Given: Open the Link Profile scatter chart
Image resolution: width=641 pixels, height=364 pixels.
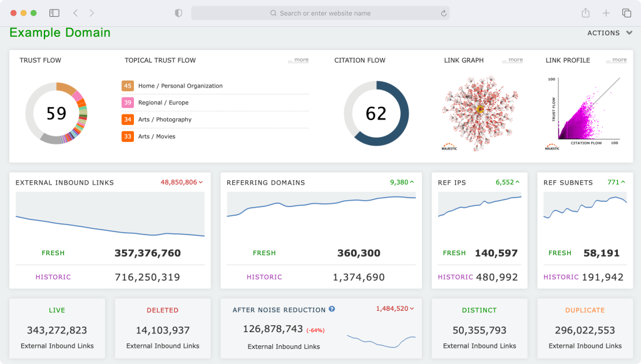Looking at the screenshot, I should [x=584, y=113].
